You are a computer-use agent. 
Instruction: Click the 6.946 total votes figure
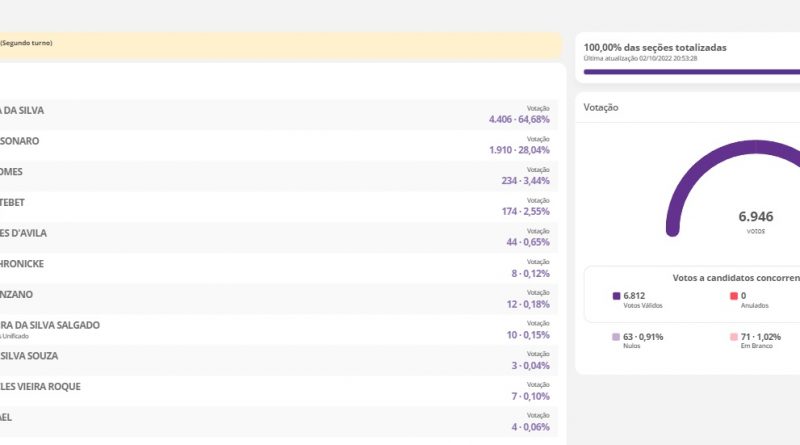coord(756,216)
